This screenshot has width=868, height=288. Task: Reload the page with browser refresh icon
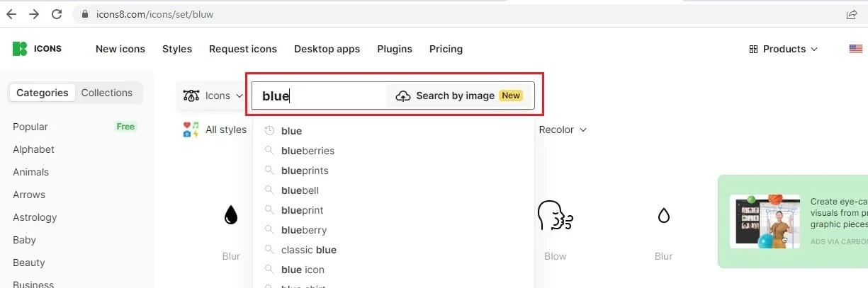(57, 14)
